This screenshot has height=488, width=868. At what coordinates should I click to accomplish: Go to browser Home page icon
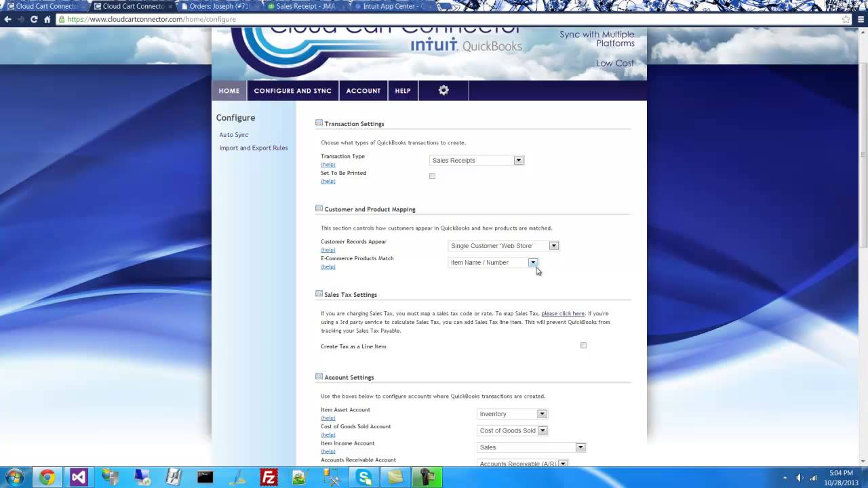pos(47,19)
